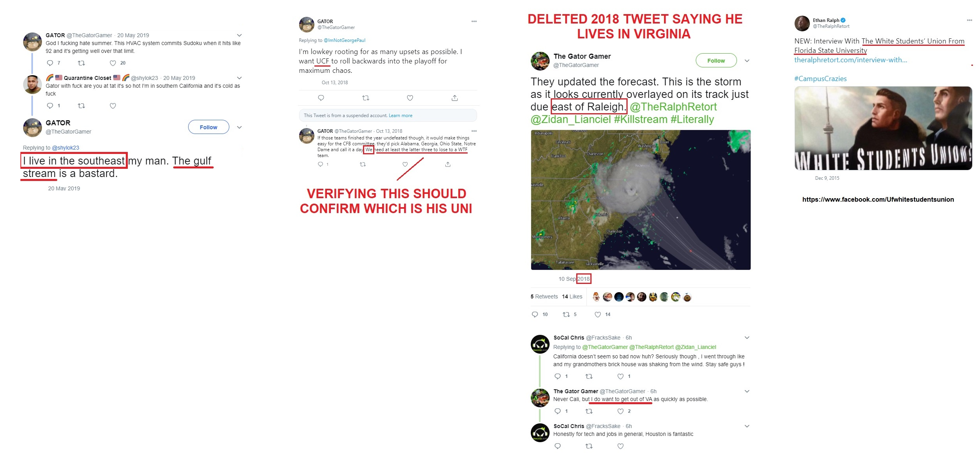Viewport: 980px width, 459px height.
Task: Open chevron menu on SoCal Chris California reply
Action: click(747, 338)
